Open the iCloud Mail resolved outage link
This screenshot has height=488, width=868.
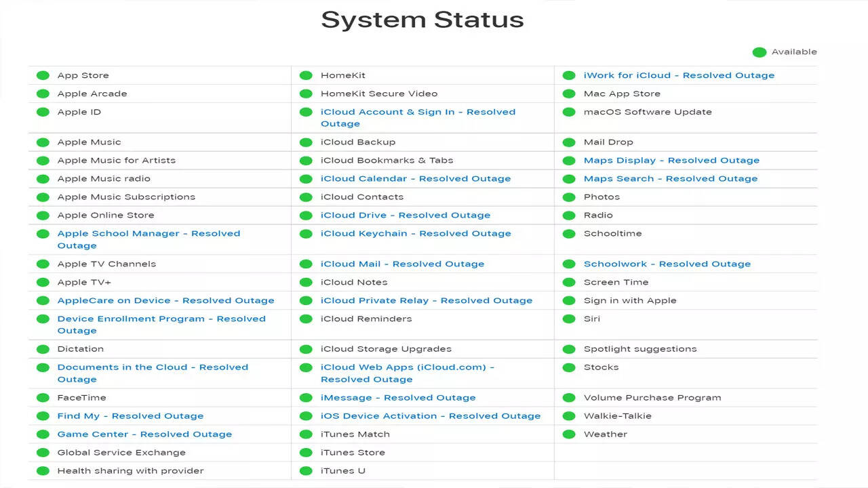[402, 264]
